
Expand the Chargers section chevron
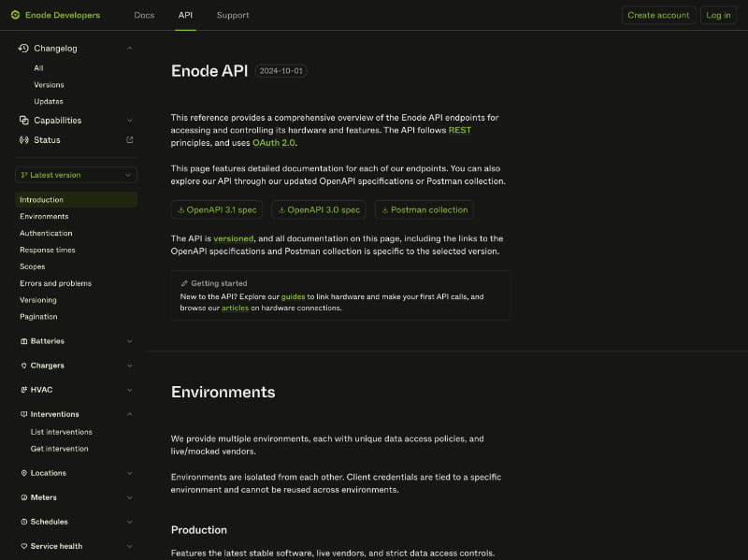point(129,366)
